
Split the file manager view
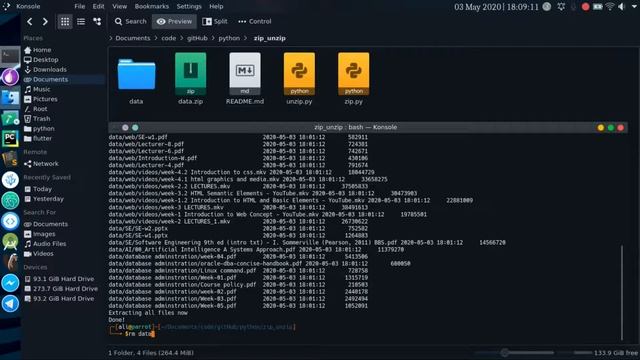point(215,22)
